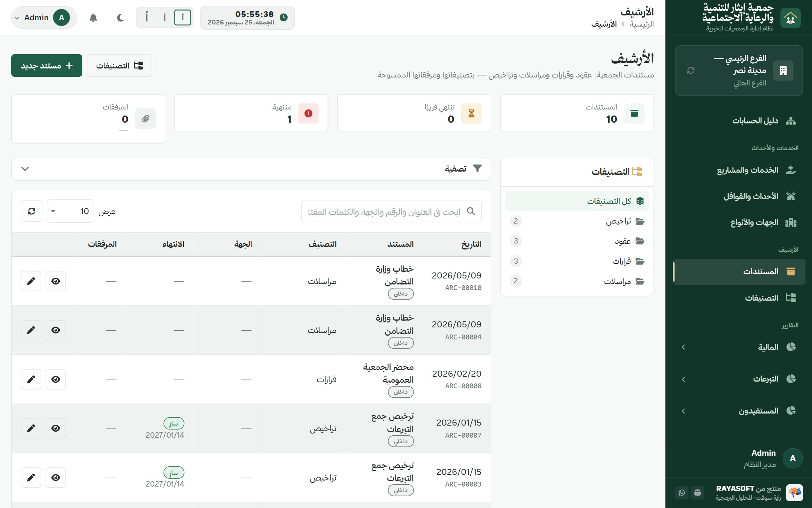Expand التبرعات reports submenu

click(739, 379)
